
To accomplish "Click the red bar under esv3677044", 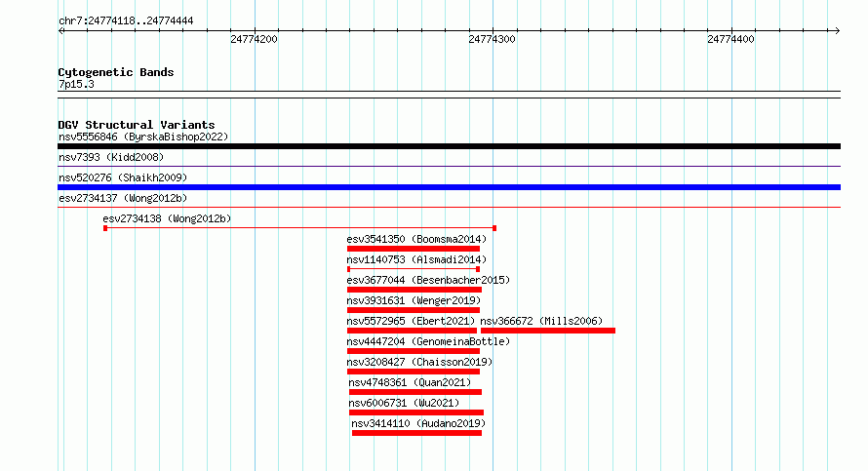I will click(414, 290).
